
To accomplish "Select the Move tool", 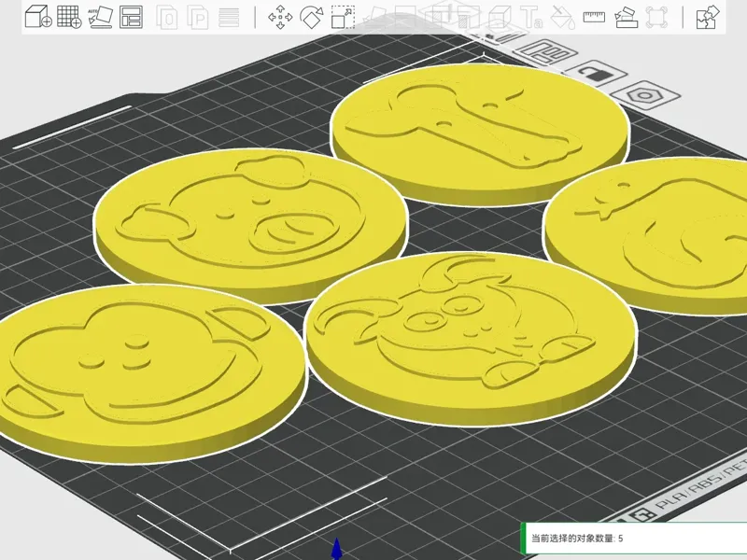I will 280,17.
